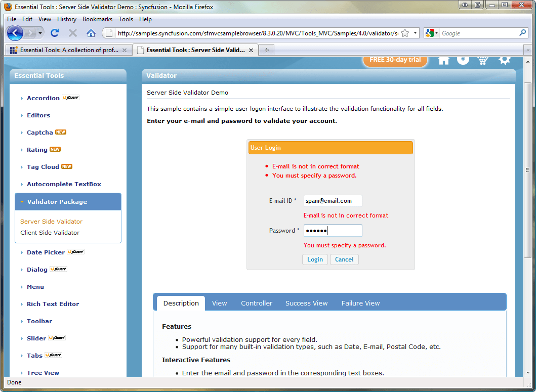Click the Password input field

point(333,231)
